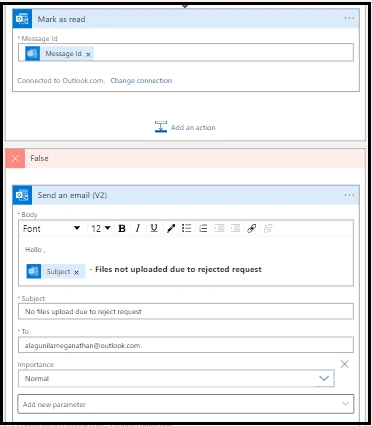Click the To email address field

pyautogui.click(x=186, y=345)
